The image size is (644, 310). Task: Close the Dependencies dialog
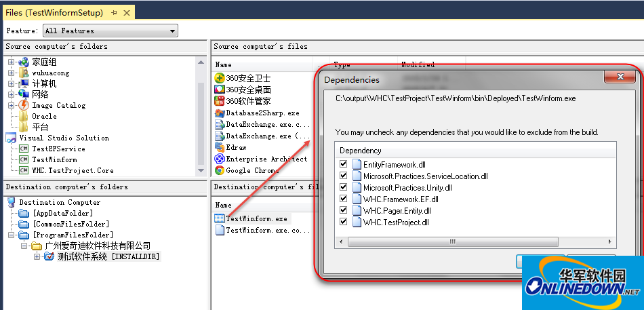pos(620,77)
